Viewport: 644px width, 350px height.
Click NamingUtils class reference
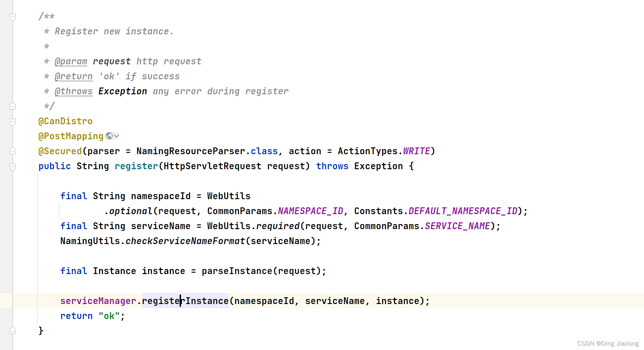click(x=90, y=241)
